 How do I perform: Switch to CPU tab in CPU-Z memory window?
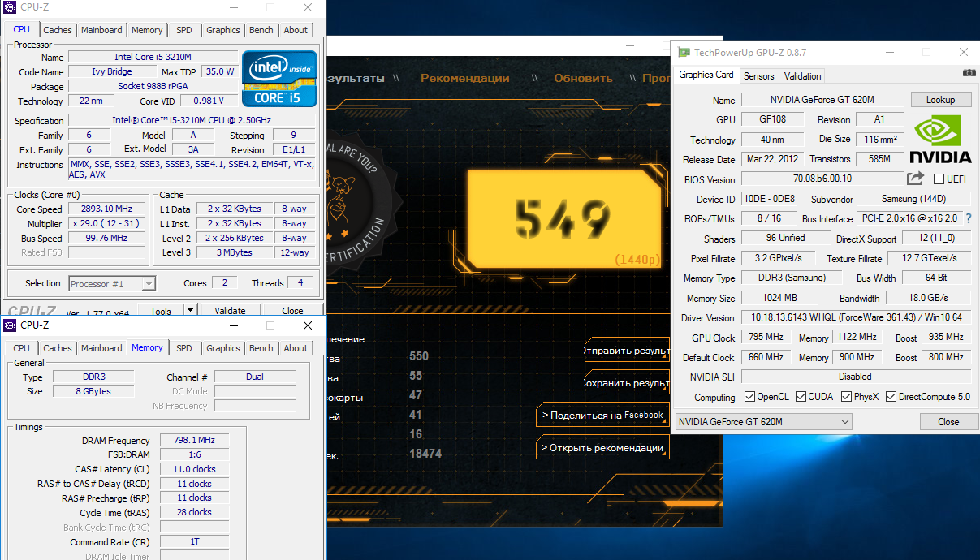pos(22,348)
